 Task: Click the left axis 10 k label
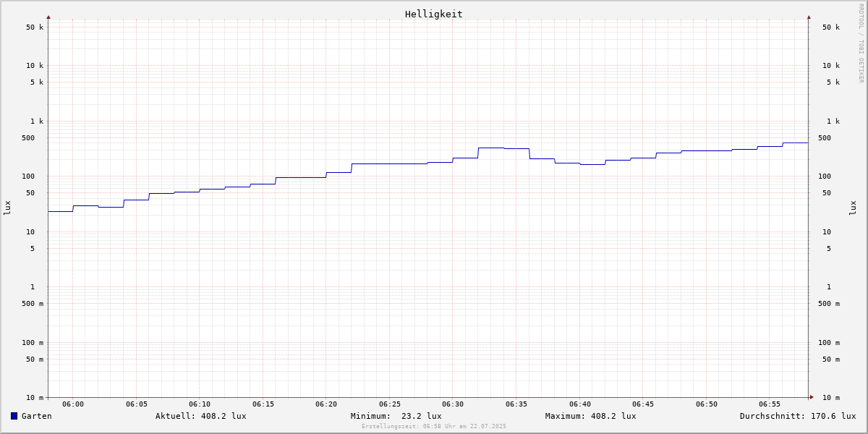tap(35, 66)
